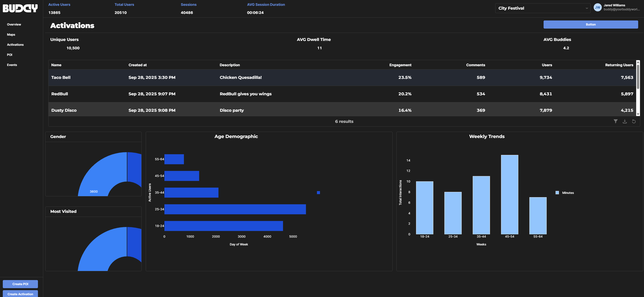
Task: Expand the City Festival dropdown
Action: [x=542, y=8]
